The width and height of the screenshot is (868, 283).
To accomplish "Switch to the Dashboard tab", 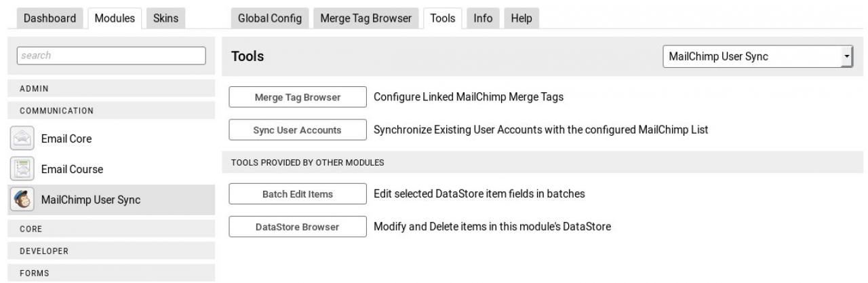I will [x=50, y=18].
